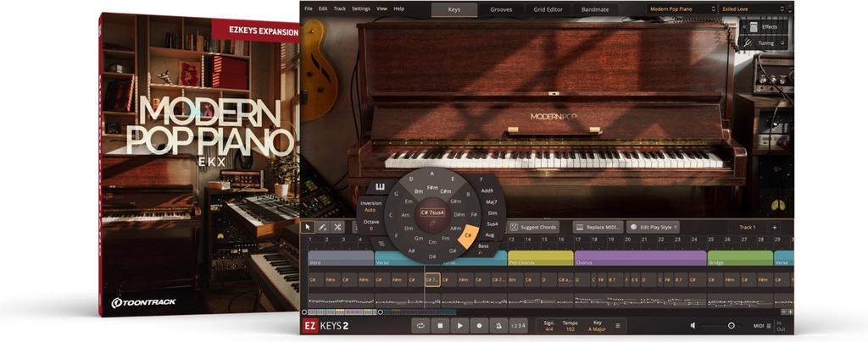This screenshot has height=342, width=868.
Task: Select the pencil draw tool
Action: click(323, 227)
